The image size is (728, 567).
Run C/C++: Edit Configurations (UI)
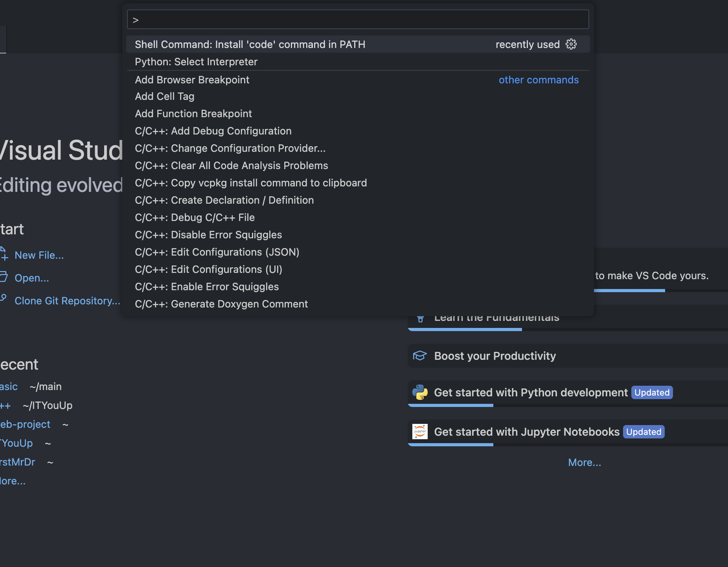pos(358,269)
